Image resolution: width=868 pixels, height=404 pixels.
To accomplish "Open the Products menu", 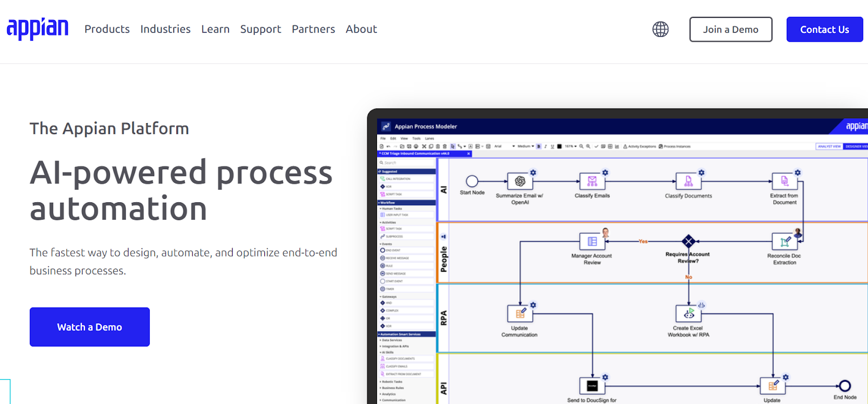I will click(x=107, y=29).
